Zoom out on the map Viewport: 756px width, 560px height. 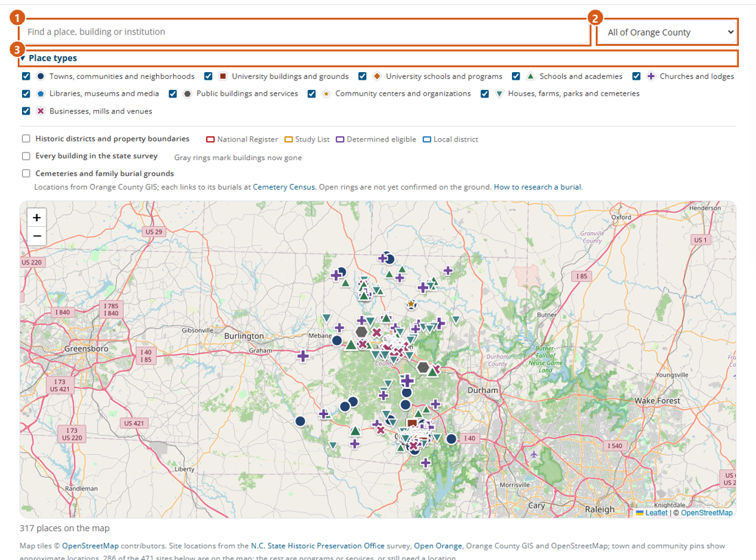tap(36, 236)
